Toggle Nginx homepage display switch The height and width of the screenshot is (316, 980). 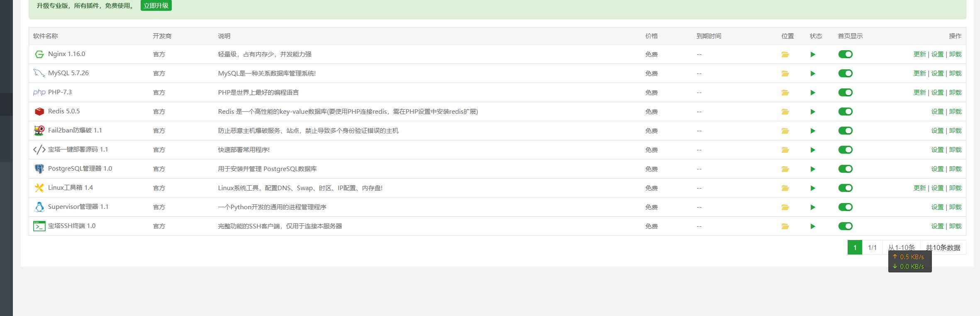click(x=845, y=54)
